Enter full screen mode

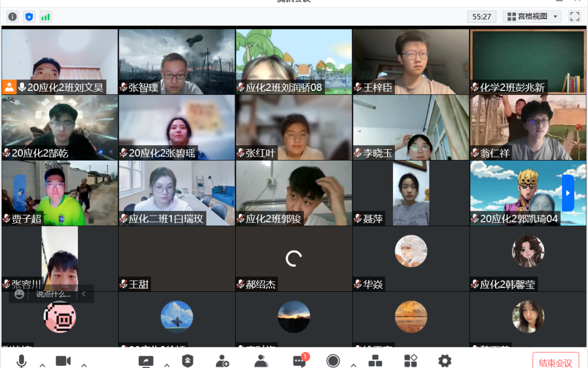(x=574, y=16)
